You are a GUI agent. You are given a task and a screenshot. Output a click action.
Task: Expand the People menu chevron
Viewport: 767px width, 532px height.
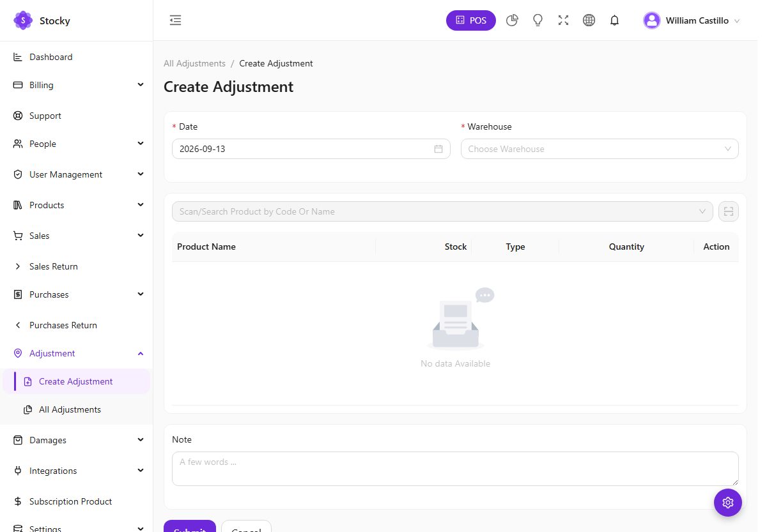click(141, 144)
